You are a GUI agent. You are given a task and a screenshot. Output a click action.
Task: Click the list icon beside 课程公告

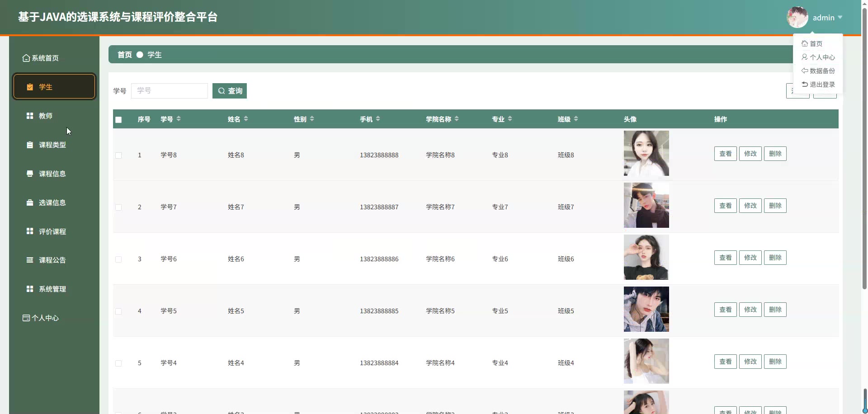pos(30,260)
